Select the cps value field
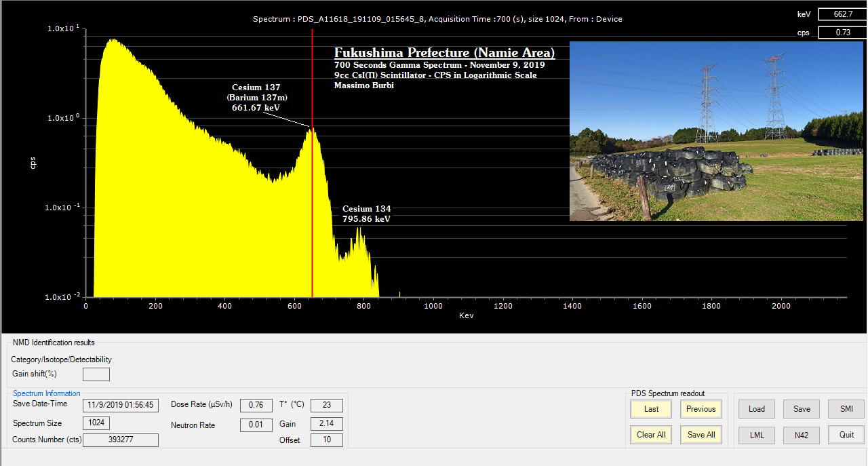Viewport: 868px width, 466px height. pyautogui.click(x=842, y=33)
